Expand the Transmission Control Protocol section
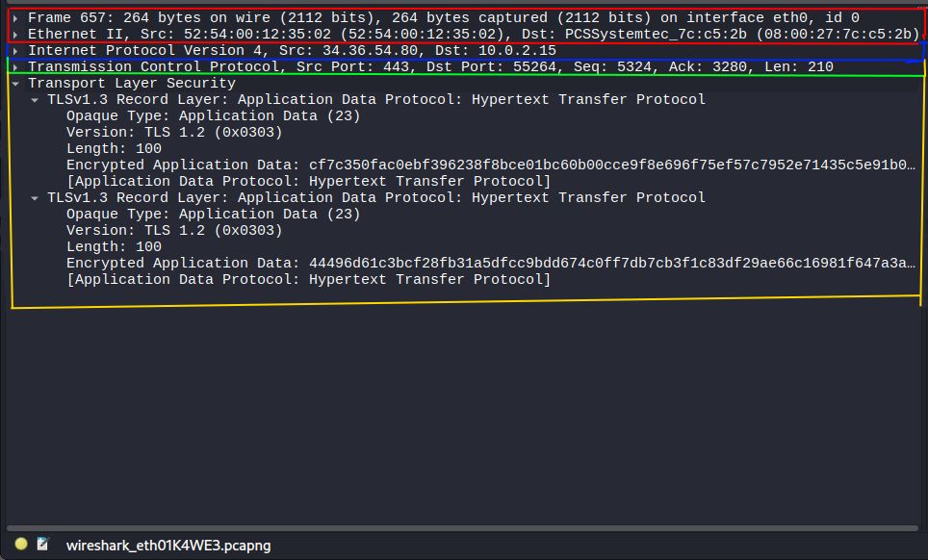Screen dimensions: 928x560 16,67
